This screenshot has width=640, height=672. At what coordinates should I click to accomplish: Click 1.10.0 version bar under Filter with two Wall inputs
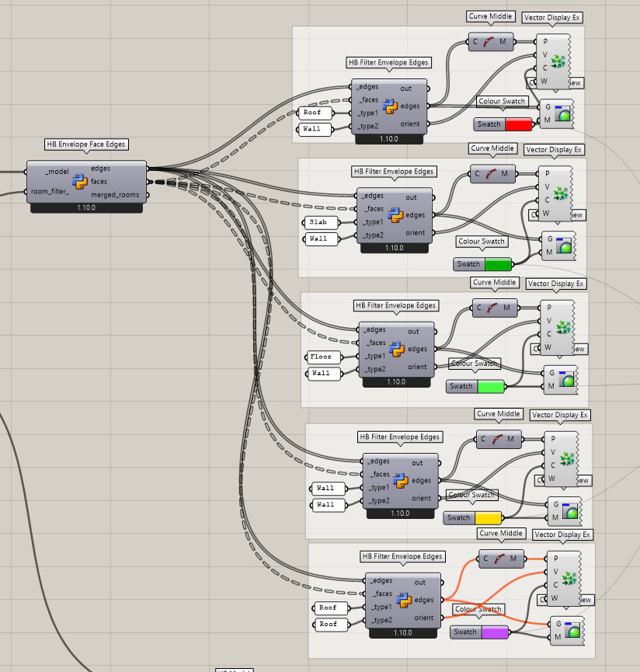click(400, 514)
